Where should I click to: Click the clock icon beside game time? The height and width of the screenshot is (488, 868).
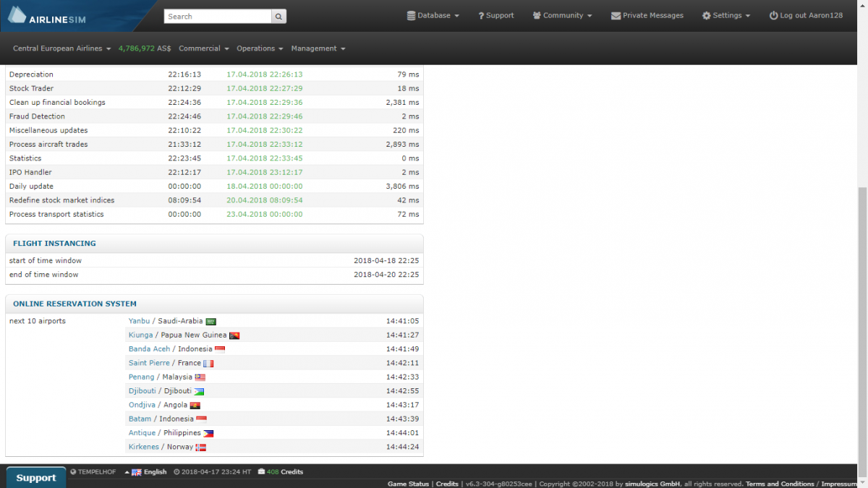tap(176, 472)
